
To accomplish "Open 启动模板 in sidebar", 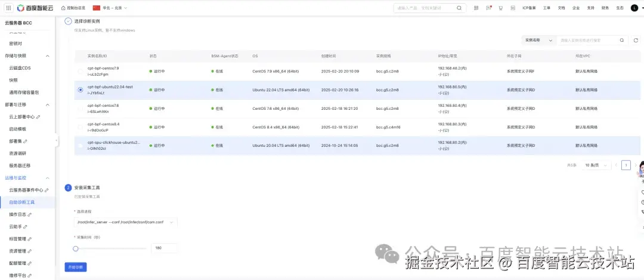I will 18,129.
